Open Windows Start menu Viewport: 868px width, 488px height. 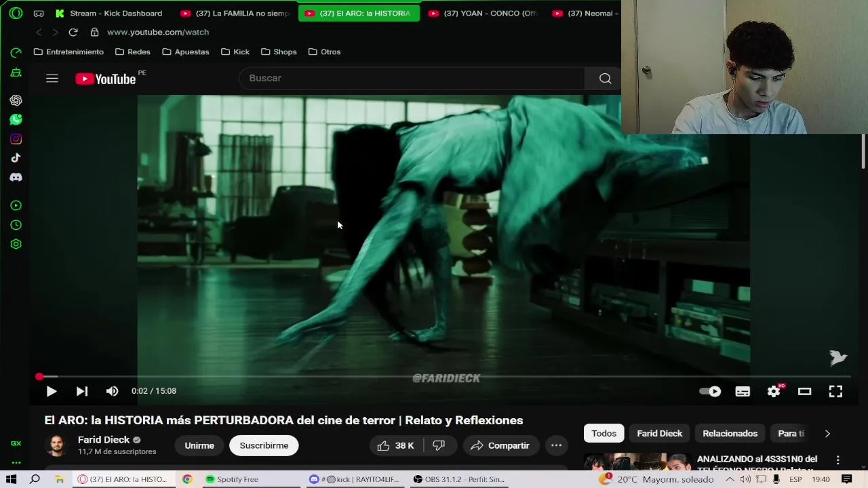(12, 479)
